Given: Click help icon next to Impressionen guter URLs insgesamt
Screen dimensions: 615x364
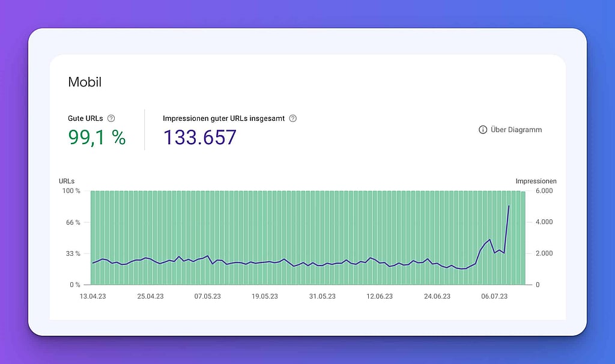Looking at the screenshot, I should [x=292, y=118].
